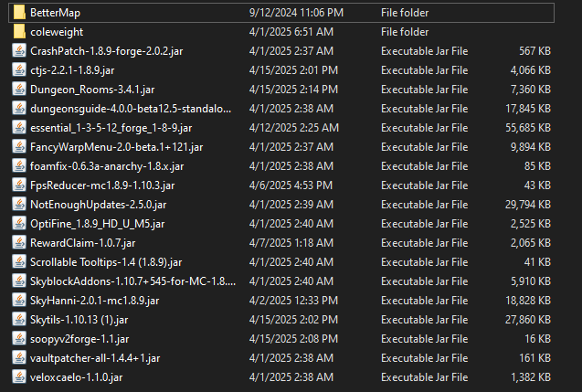582x392 pixels.
Task: Select the vaultpatcher-all-1.4.4+1.jar file name
Action: pos(95,358)
